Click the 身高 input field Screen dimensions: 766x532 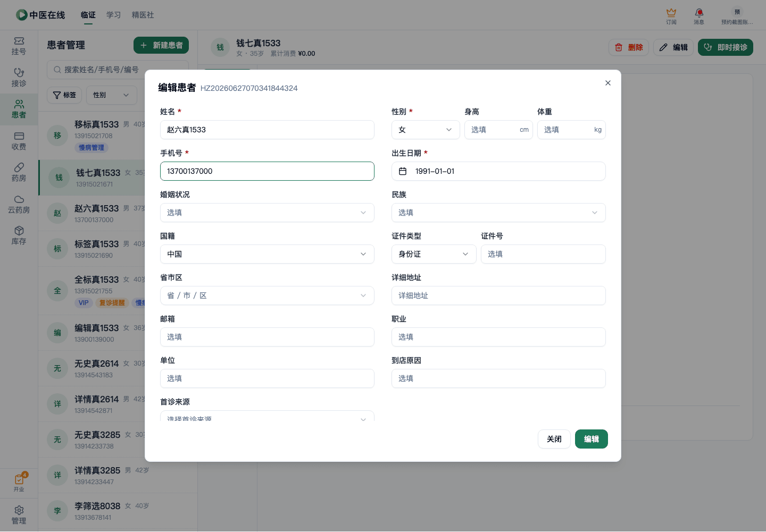pyautogui.click(x=498, y=130)
